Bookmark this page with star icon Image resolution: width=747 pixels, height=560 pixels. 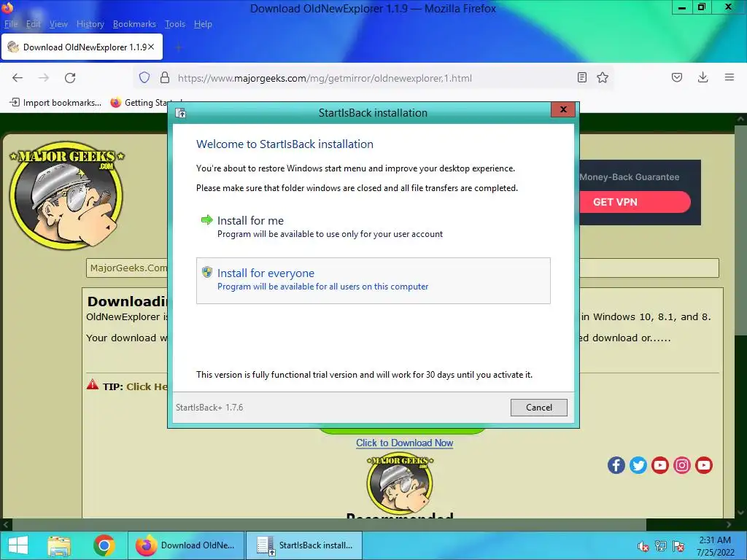[x=603, y=77]
